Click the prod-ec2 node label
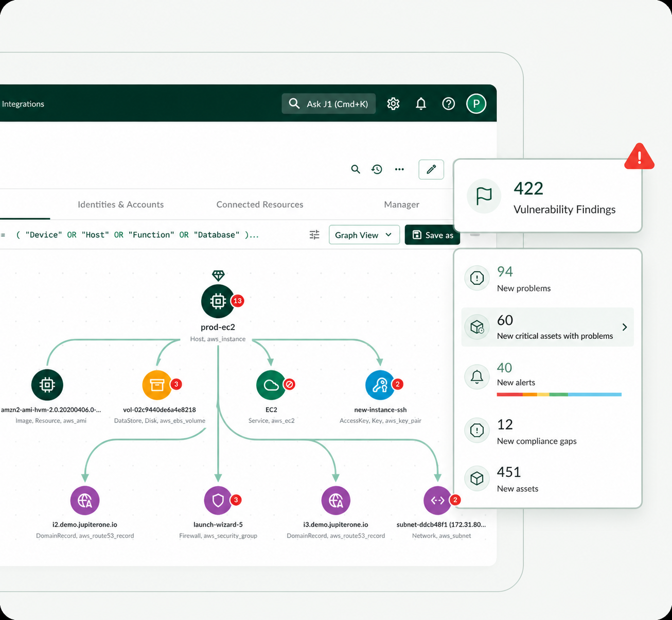672x620 pixels. (218, 327)
